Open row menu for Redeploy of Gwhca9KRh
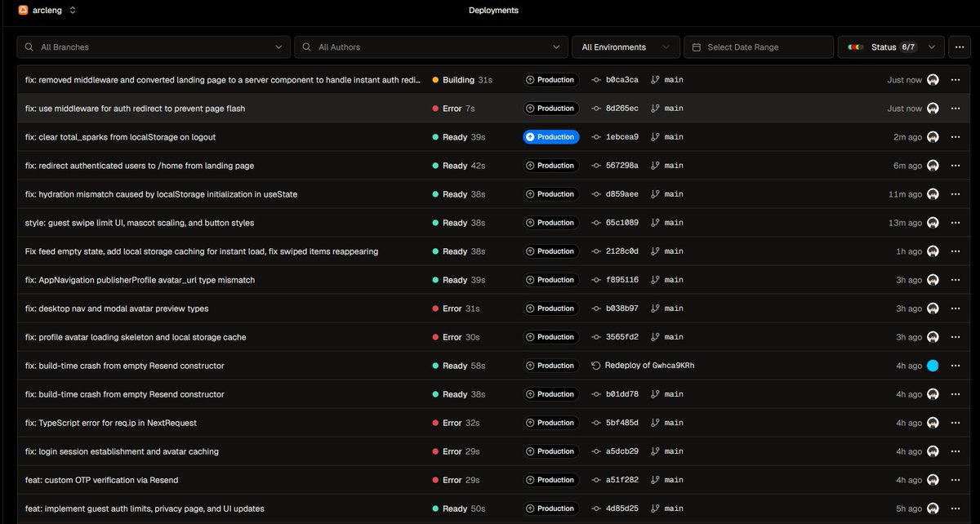 955,366
